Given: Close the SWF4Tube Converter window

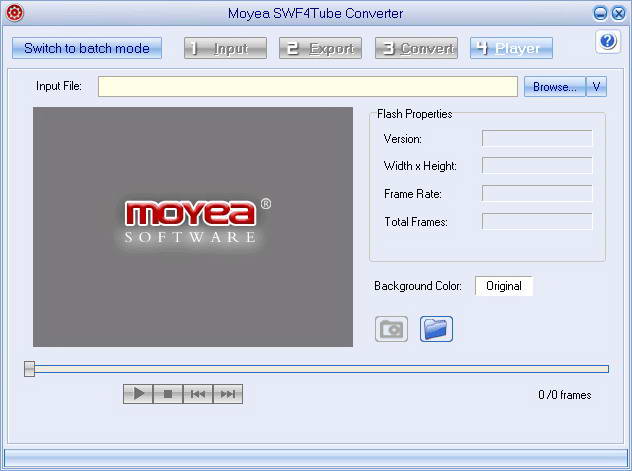Looking at the screenshot, I should 618,13.
